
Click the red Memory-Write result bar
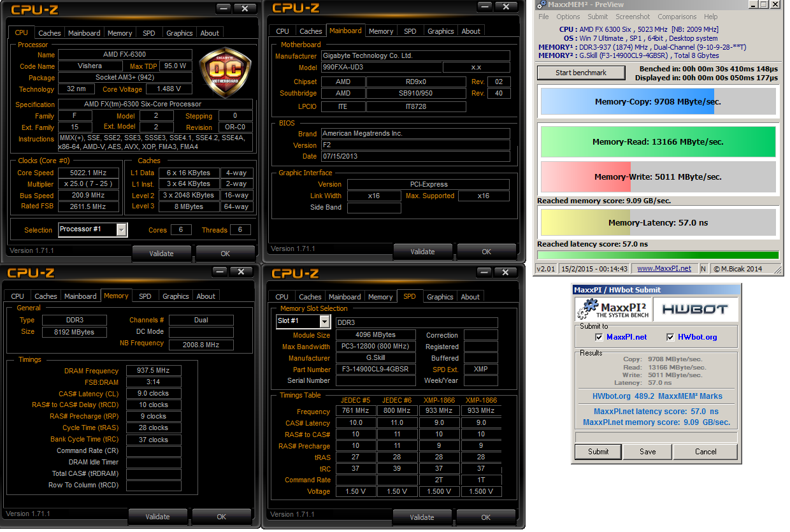click(658, 176)
